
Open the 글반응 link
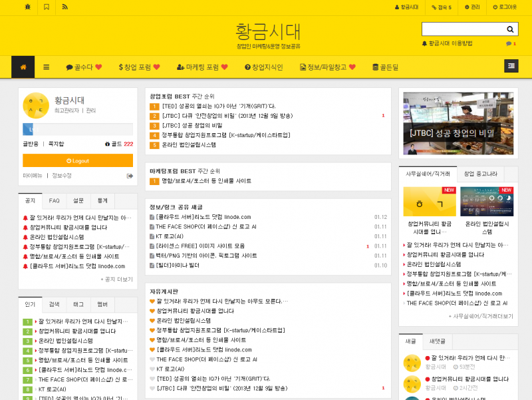pyautogui.click(x=31, y=144)
